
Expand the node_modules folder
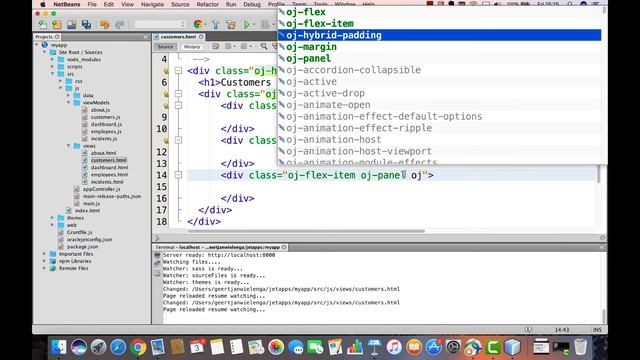point(53,60)
